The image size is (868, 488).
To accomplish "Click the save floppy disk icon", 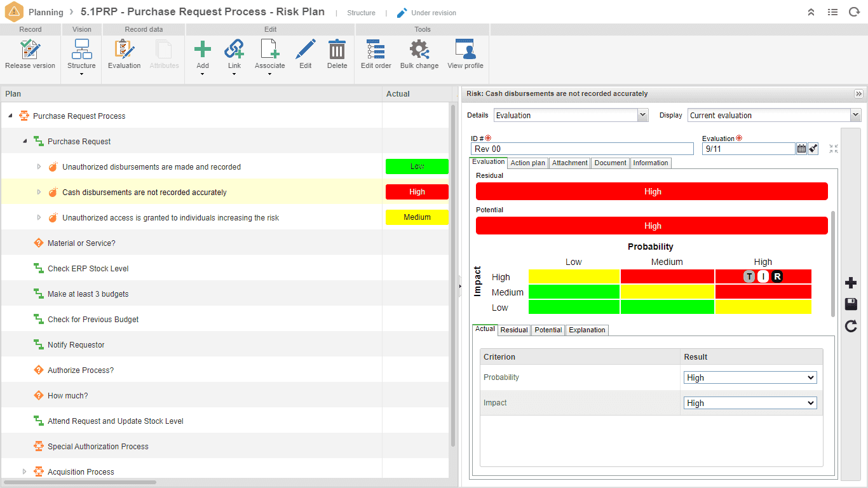I will (x=851, y=304).
